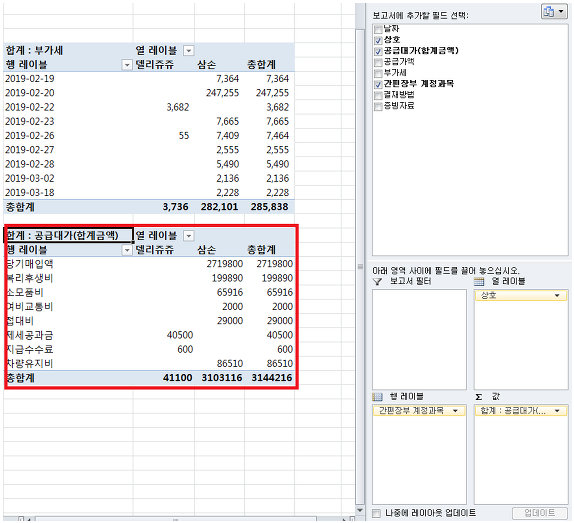This screenshot has height=523, width=574.
Task: Click grand total cell 282,101
Action: coord(219,207)
